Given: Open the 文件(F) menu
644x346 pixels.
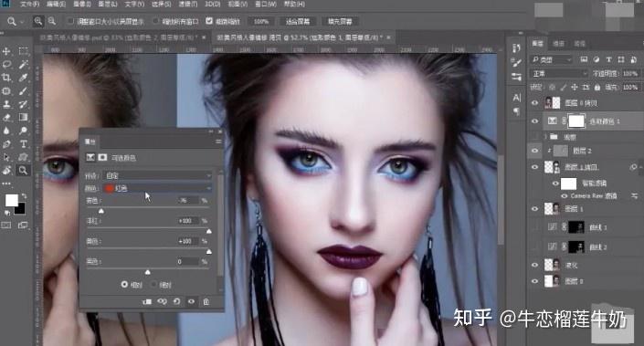Looking at the screenshot, I should coord(29,4).
